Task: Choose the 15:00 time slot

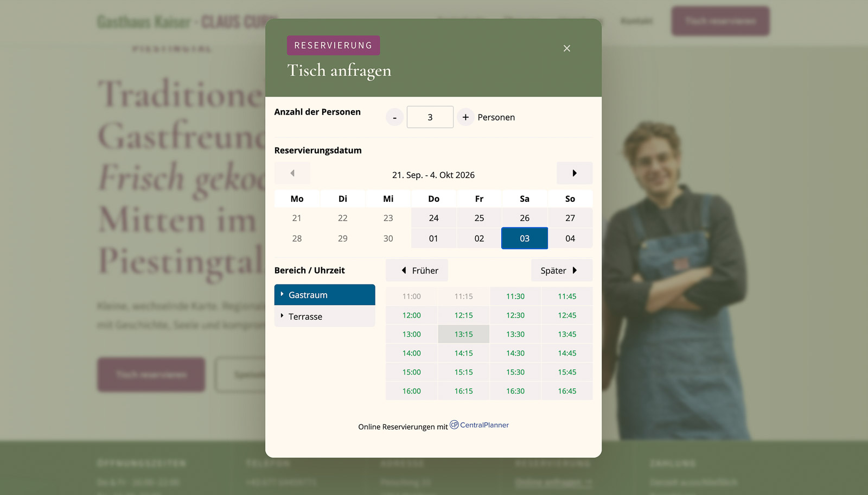Action: click(x=412, y=372)
